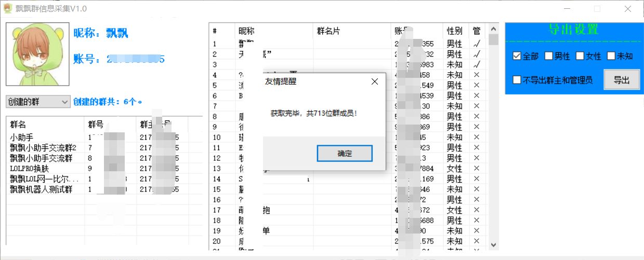
Task: Click the 群名片 column header
Action: coord(352,31)
